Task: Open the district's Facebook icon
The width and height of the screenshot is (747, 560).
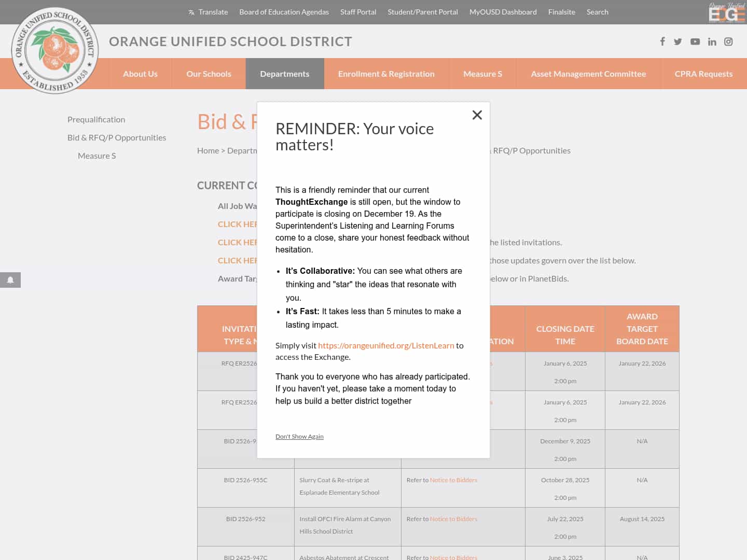Action: (x=662, y=41)
